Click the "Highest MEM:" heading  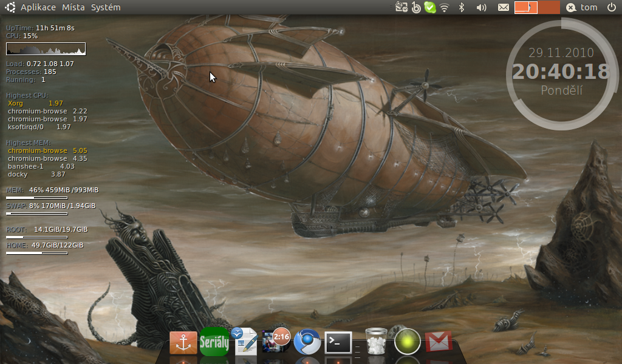29,143
